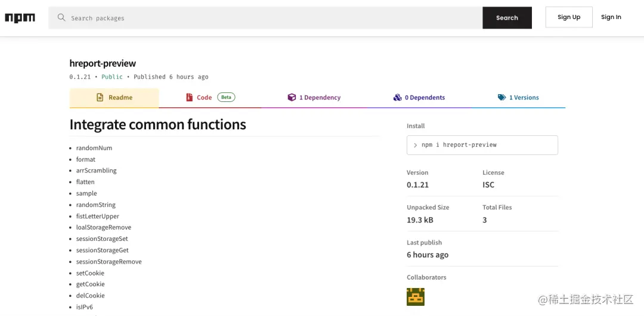This screenshot has width=644, height=316.
Task: Click the Beta badge on Code tab
Action: coord(226,97)
